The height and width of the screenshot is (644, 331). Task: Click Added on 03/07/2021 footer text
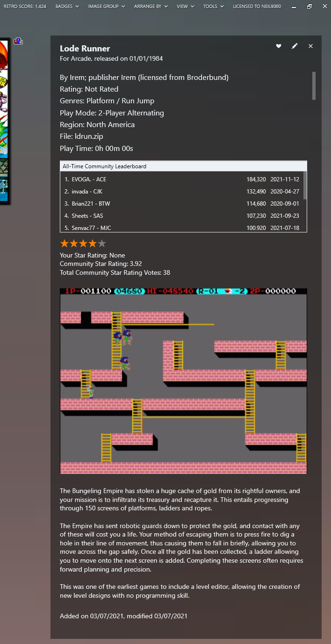[123, 616]
